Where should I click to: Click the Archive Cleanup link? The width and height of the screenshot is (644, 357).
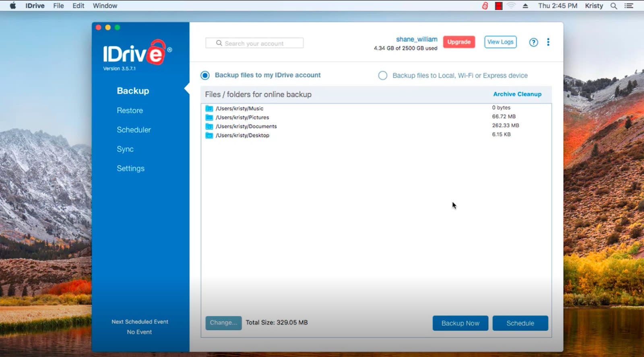point(517,94)
